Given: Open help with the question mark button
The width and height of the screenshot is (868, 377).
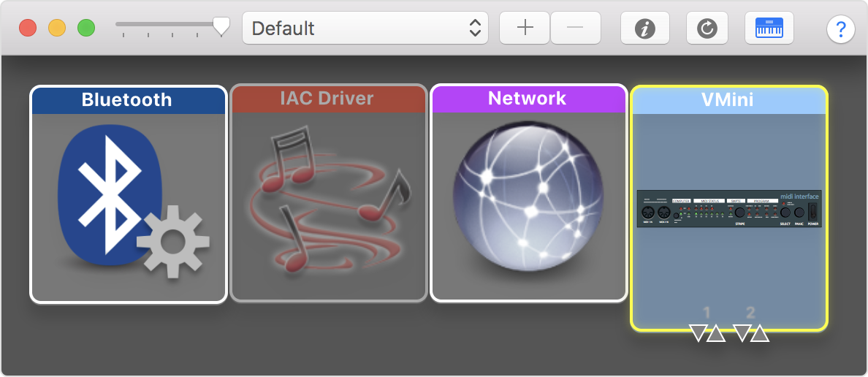Looking at the screenshot, I should tap(840, 28).
